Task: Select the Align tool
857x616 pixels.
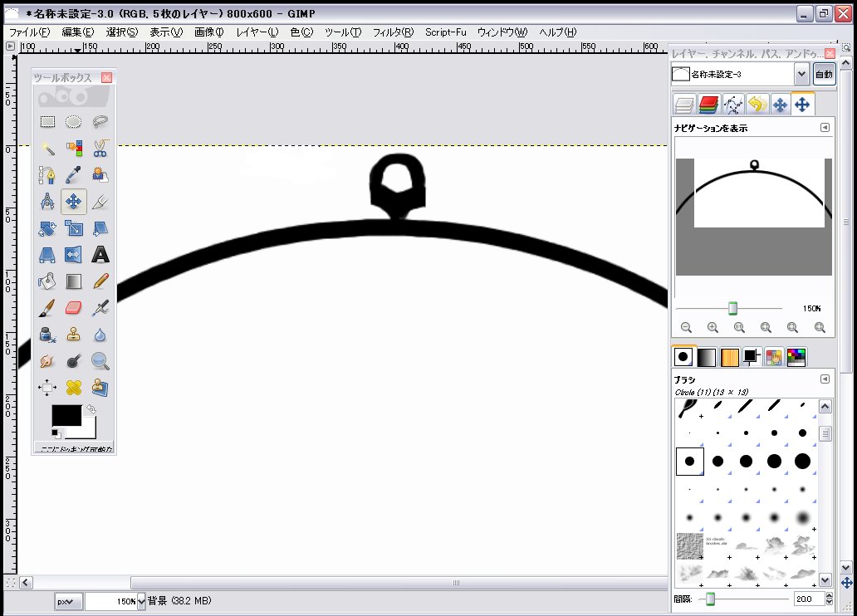Action: coord(47,388)
